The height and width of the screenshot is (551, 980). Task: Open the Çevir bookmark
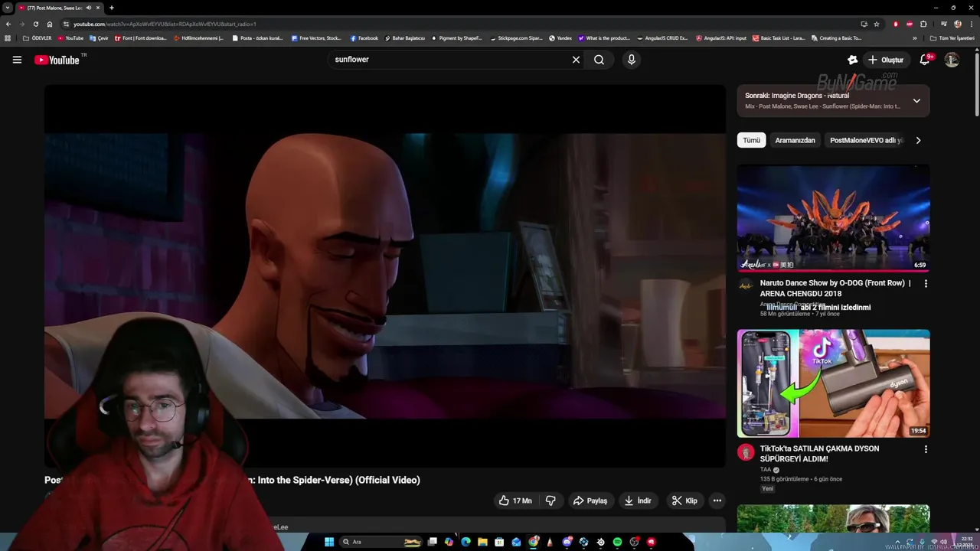pyautogui.click(x=99, y=37)
